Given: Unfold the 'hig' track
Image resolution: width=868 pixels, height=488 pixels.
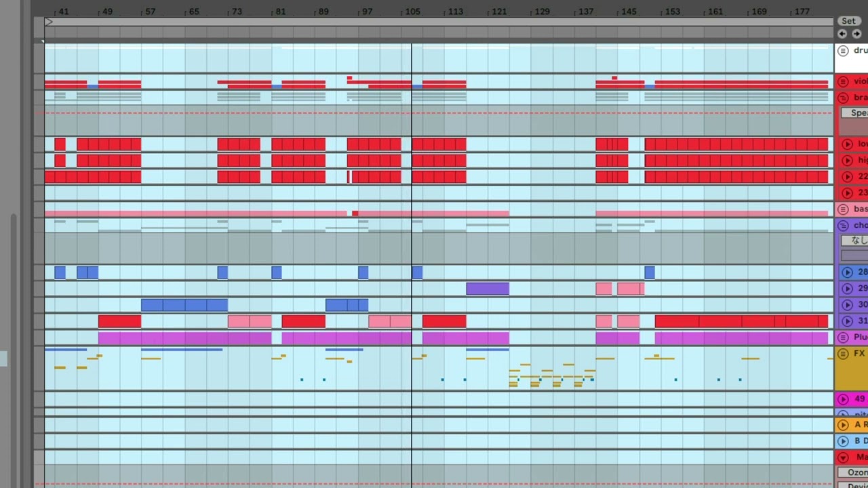Looking at the screenshot, I should coord(847,161).
